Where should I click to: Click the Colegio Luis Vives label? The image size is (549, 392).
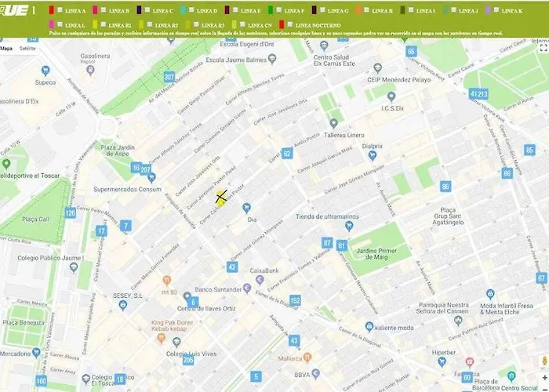tap(191, 354)
